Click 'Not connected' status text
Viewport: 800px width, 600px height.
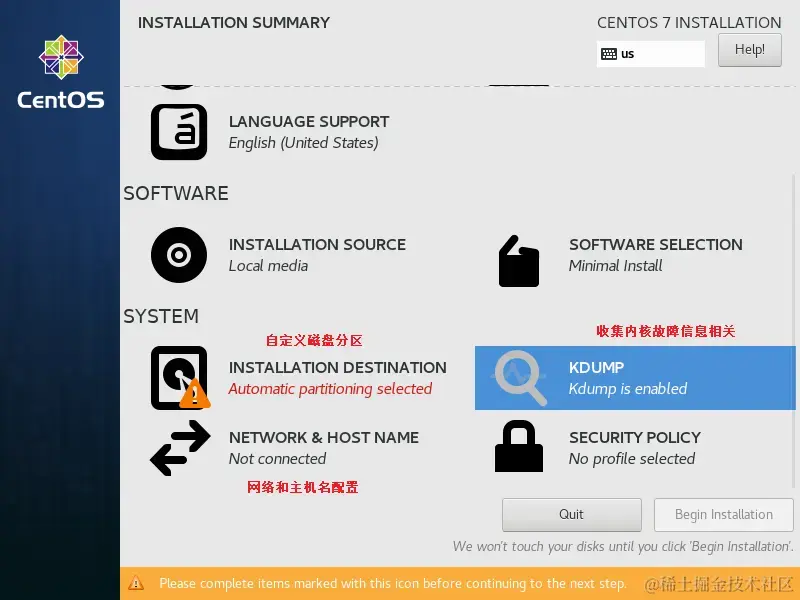click(x=278, y=459)
